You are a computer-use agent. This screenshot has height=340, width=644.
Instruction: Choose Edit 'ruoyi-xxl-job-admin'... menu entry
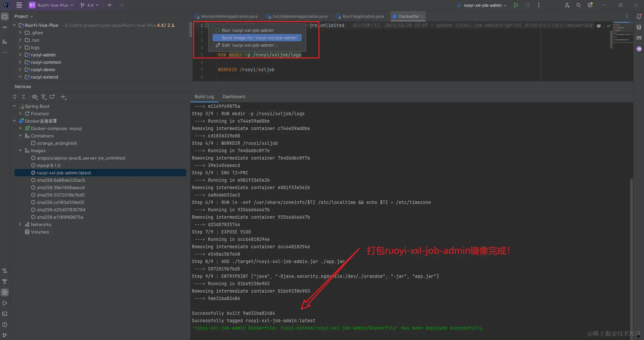tap(257, 45)
